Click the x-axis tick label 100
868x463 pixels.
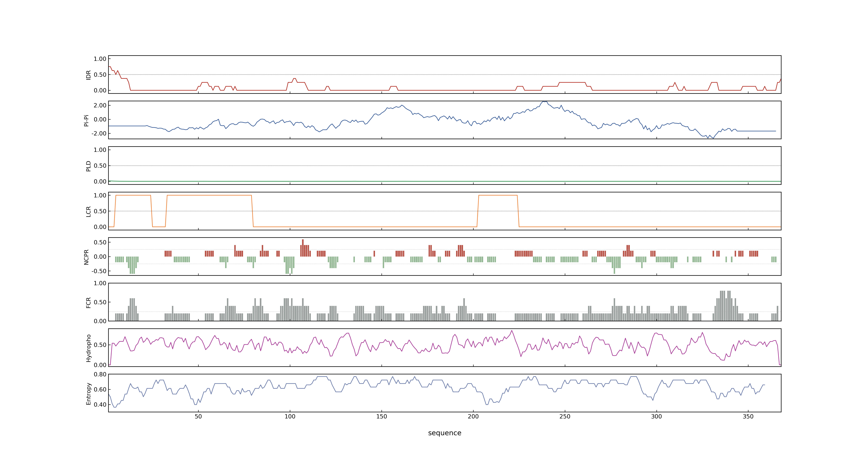click(x=290, y=416)
